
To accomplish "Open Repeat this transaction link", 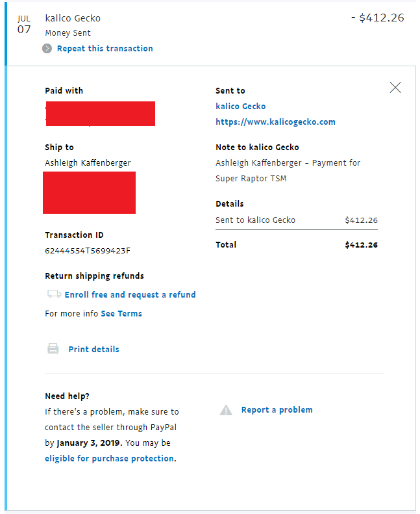I will pyautogui.click(x=105, y=49).
